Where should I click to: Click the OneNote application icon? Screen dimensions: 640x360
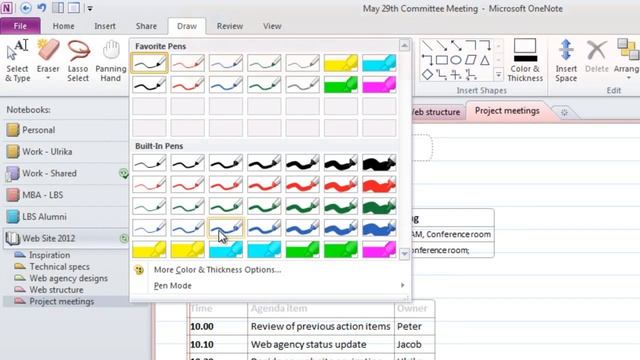pos(7,8)
